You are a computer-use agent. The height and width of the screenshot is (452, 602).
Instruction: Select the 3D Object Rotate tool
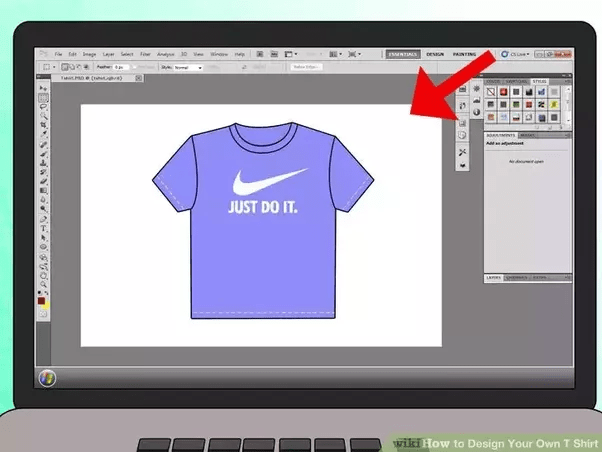coord(43,257)
